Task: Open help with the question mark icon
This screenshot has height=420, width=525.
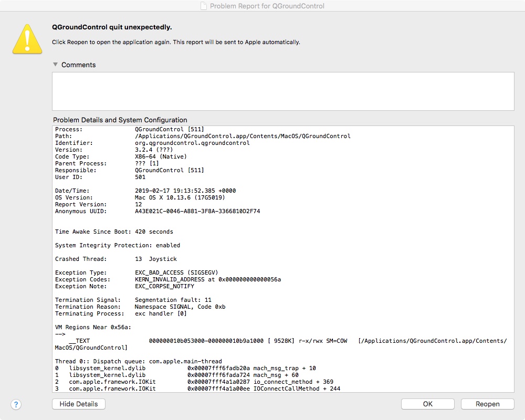Action: [16, 404]
